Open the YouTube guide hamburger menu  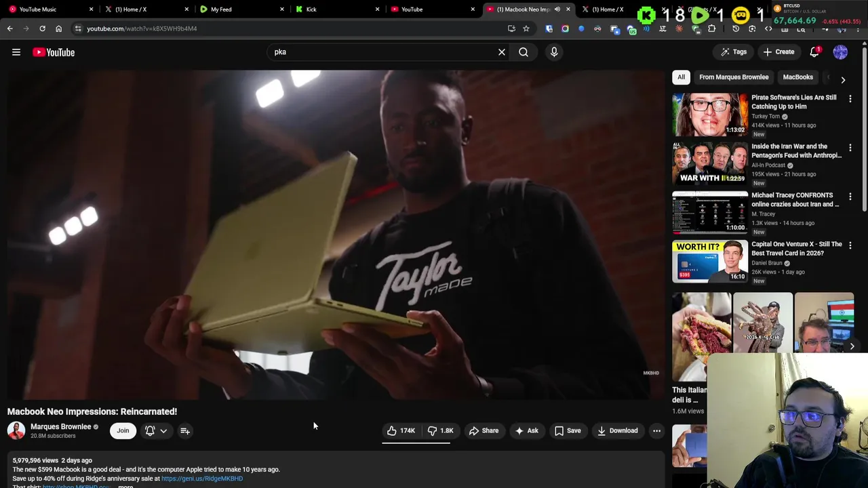(x=16, y=52)
